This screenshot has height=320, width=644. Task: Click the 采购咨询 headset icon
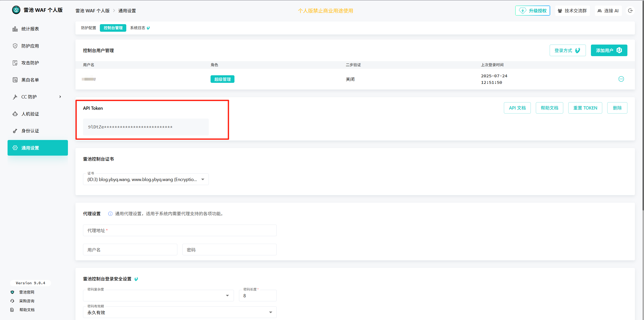click(12, 301)
